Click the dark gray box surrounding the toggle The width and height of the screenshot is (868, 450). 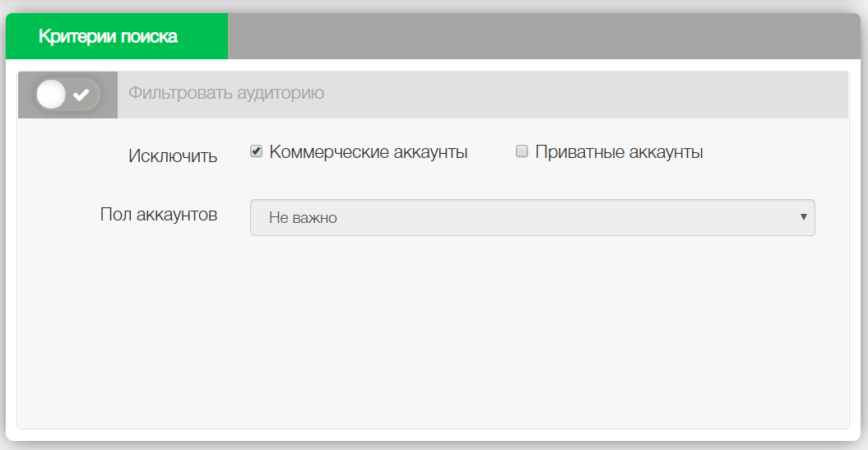(x=109, y=95)
